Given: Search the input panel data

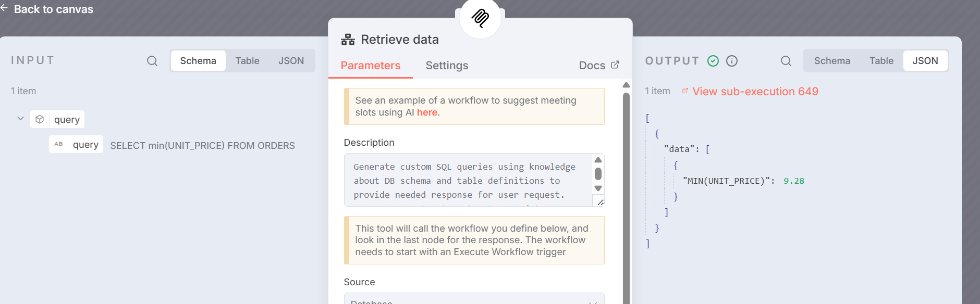Looking at the screenshot, I should tap(152, 61).
